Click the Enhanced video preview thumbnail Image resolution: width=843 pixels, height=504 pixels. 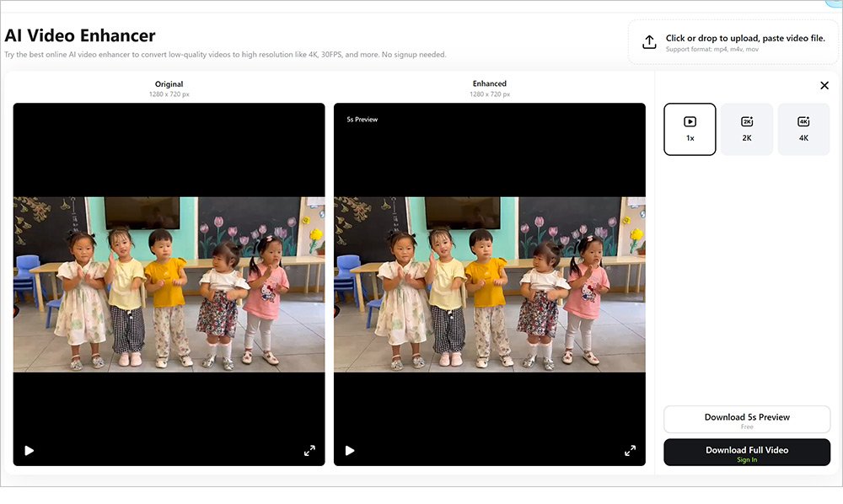coord(489,285)
